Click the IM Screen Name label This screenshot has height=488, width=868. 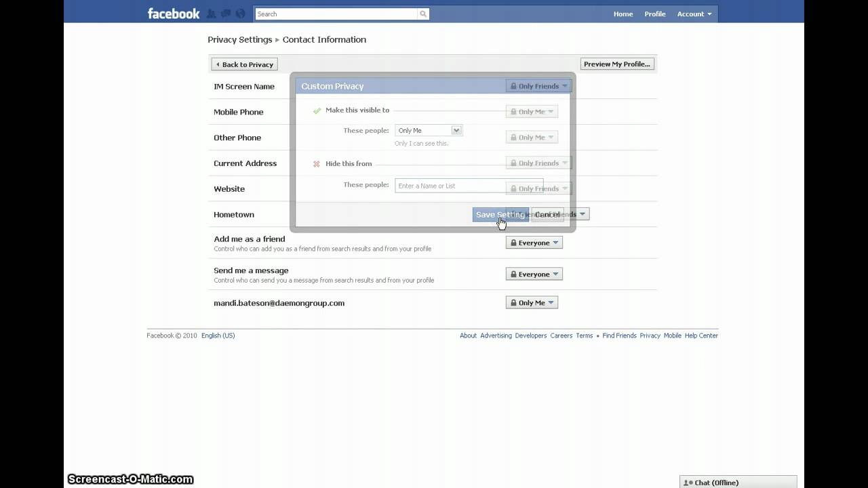click(x=244, y=87)
